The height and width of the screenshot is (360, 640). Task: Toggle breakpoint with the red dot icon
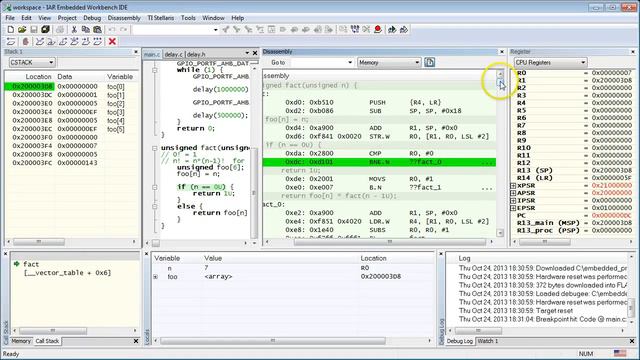pyautogui.click(x=378, y=29)
